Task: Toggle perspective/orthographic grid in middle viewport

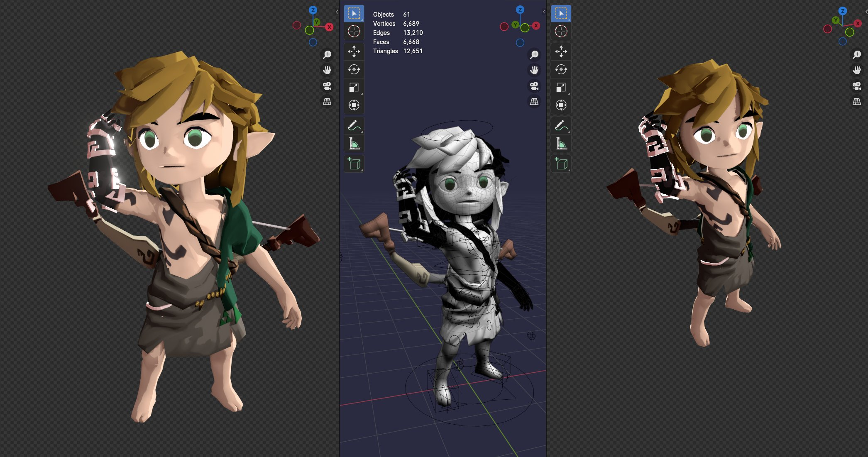Action: click(534, 101)
